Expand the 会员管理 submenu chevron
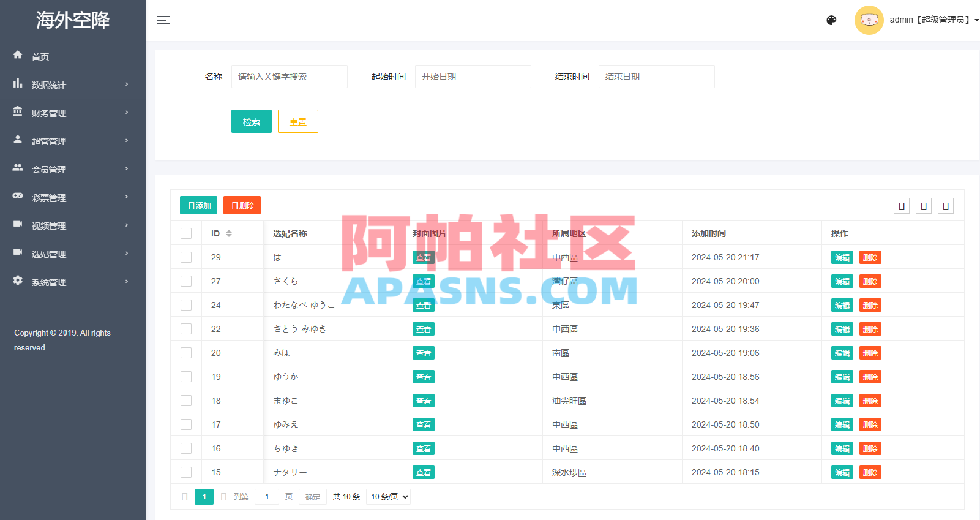Screen dimensions: 980x520 click(127, 169)
